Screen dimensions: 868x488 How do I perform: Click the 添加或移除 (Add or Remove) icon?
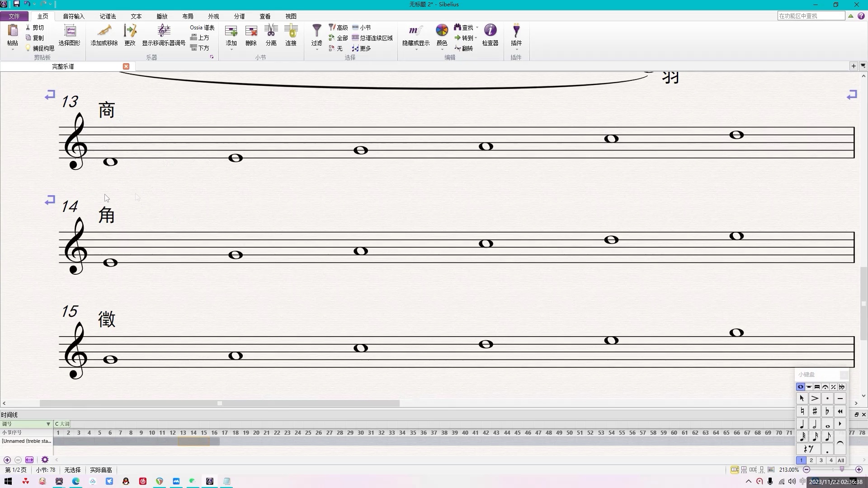point(104,36)
